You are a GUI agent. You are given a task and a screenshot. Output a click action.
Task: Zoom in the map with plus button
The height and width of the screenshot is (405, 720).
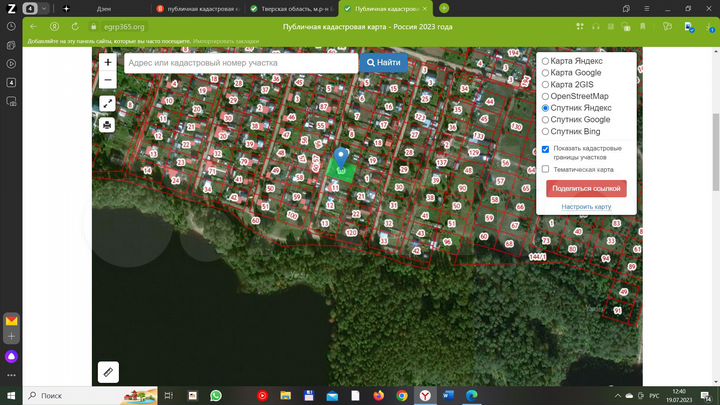(107, 62)
